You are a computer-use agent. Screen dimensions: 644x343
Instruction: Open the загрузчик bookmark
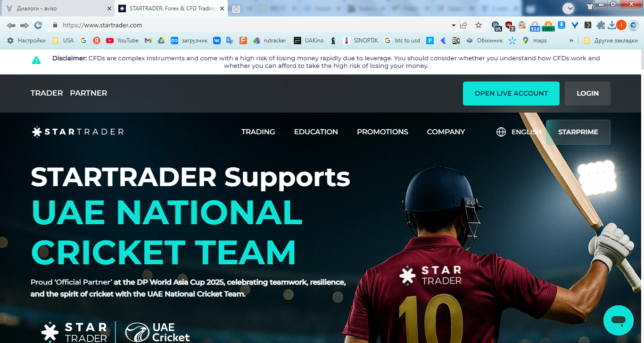click(189, 41)
